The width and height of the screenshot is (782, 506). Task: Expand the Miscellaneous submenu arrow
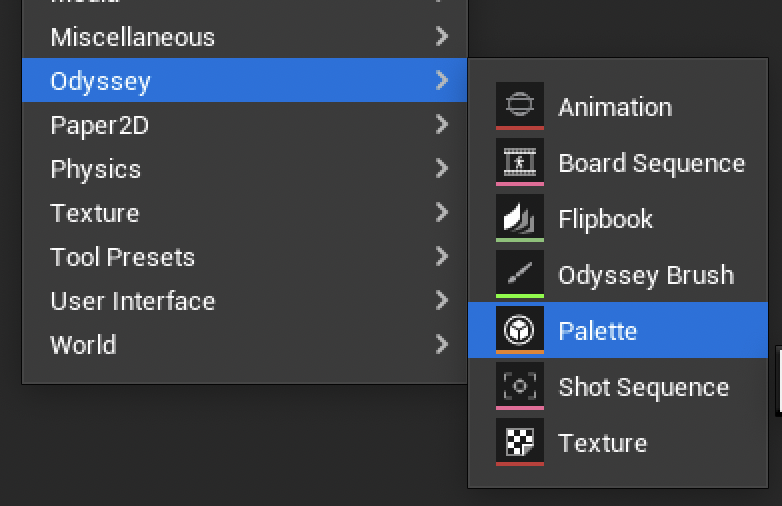coord(442,37)
